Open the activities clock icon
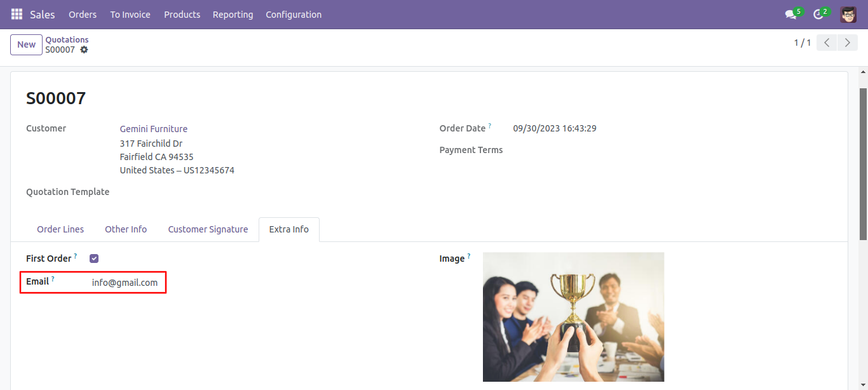Screen dimensions: 868x390 click(x=818, y=15)
